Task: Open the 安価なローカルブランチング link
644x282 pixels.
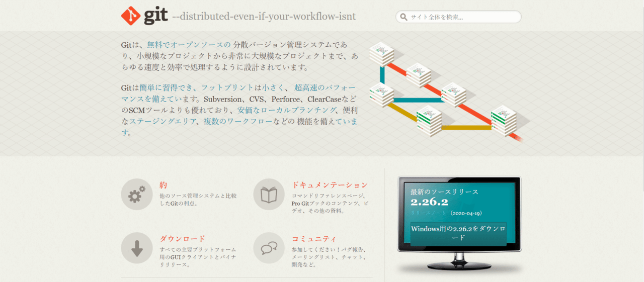Action: [x=287, y=110]
